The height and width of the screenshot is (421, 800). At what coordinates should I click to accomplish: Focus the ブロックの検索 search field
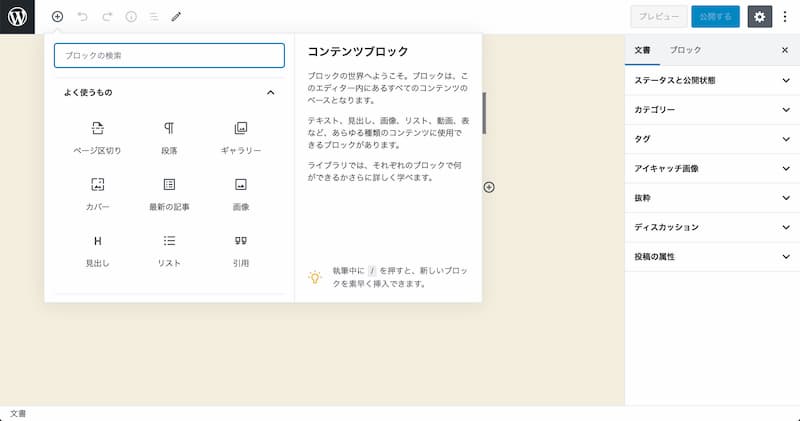click(169, 56)
